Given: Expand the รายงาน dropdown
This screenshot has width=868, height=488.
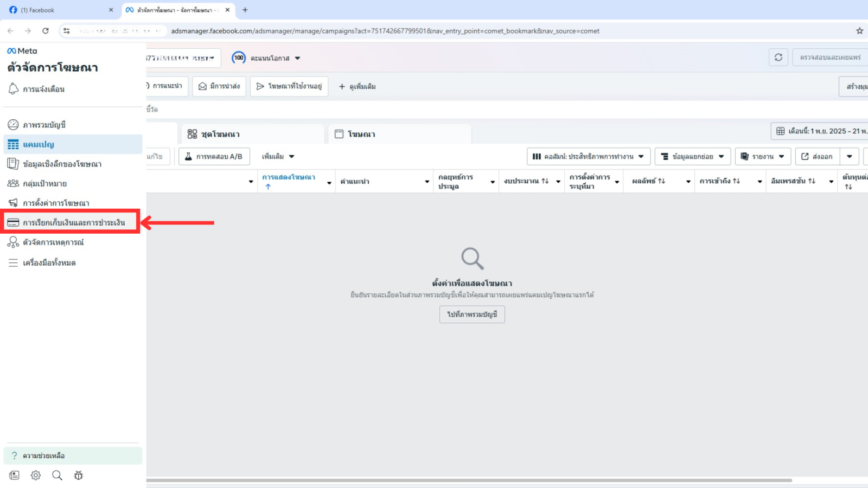Looking at the screenshot, I should pyautogui.click(x=763, y=157).
